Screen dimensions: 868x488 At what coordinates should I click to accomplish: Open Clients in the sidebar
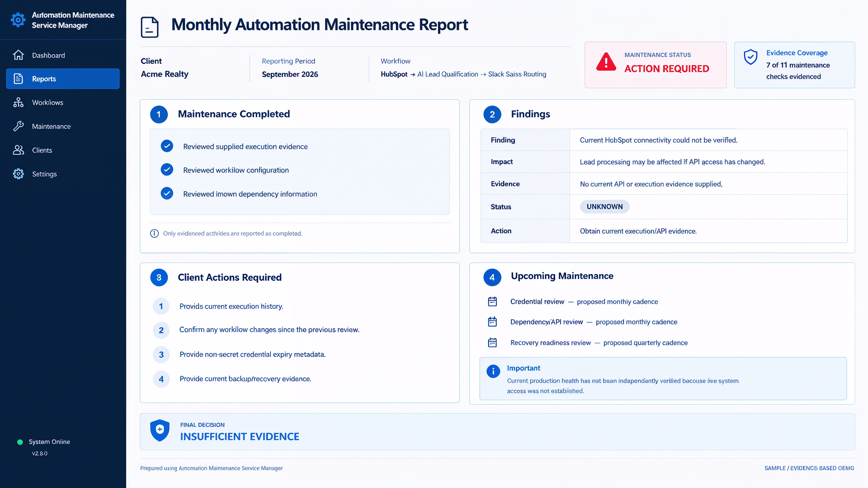63,150
